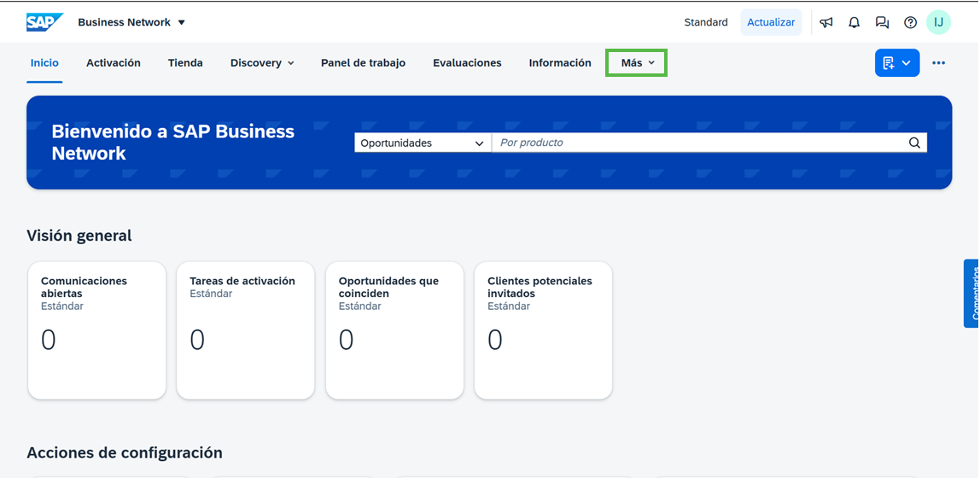Open the notifications bell icon
Viewport: 980px width, 478px height.
click(x=854, y=22)
